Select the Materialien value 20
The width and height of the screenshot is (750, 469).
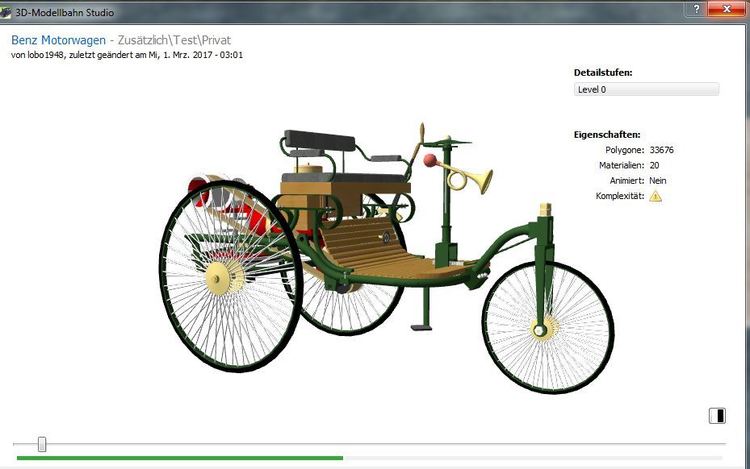click(654, 165)
